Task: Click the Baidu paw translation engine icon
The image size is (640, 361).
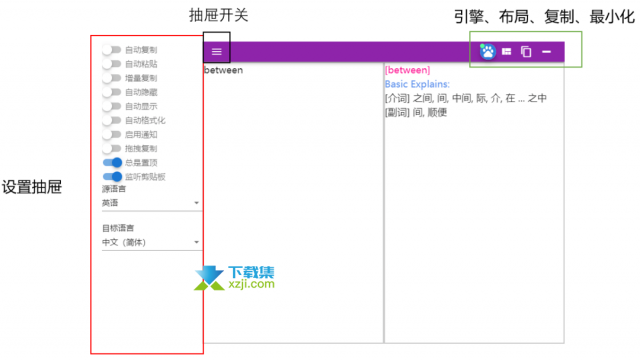Action: (487, 52)
